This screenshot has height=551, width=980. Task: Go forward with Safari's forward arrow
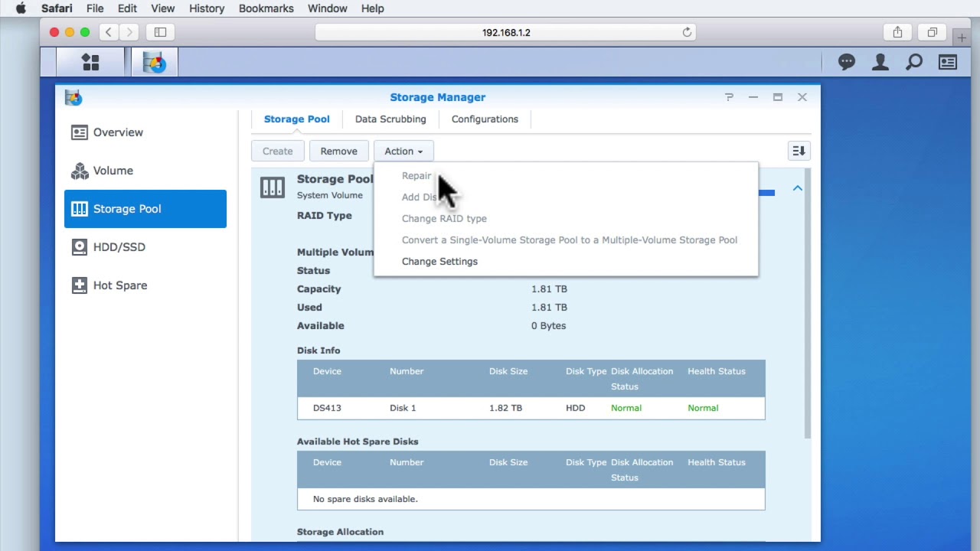129,32
